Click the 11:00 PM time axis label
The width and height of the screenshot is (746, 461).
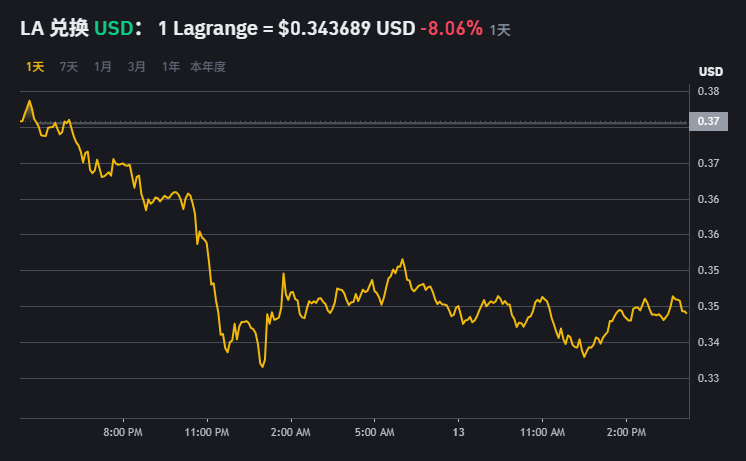point(207,432)
